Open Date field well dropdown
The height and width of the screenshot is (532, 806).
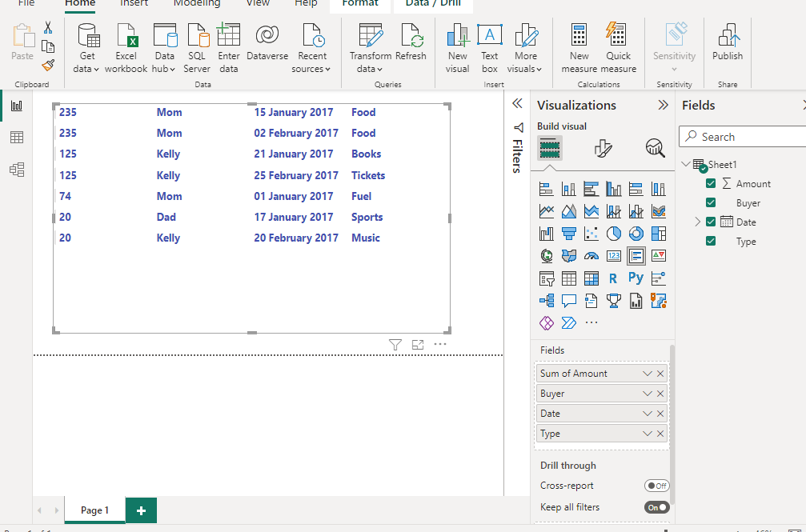[x=648, y=414]
